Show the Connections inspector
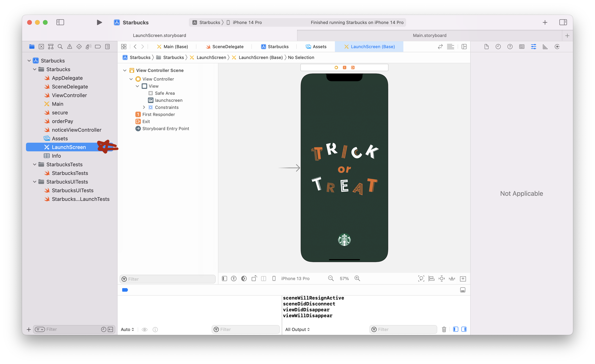The width and height of the screenshot is (595, 364). (x=557, y=47)
